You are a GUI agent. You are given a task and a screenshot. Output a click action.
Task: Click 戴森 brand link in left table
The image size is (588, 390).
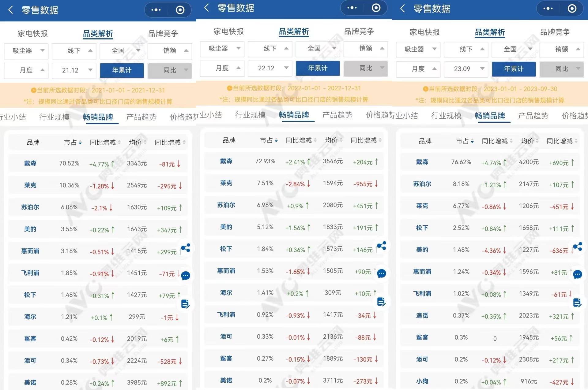[30, 163]
